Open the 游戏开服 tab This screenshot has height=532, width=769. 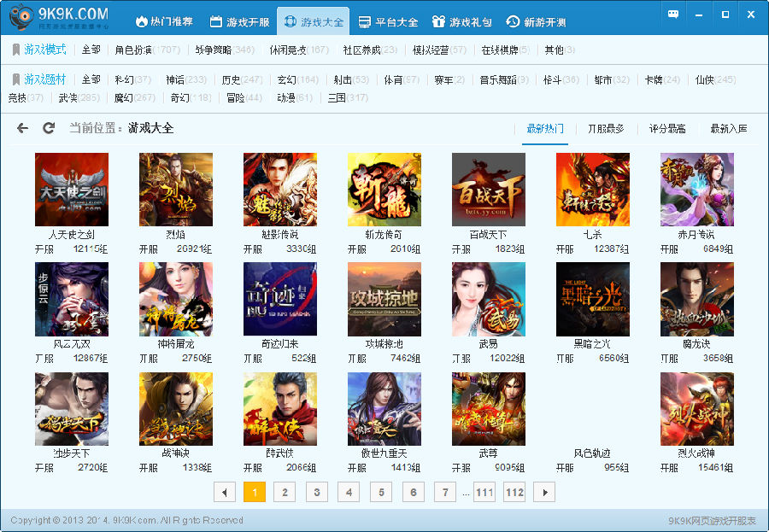coord(240,21)
